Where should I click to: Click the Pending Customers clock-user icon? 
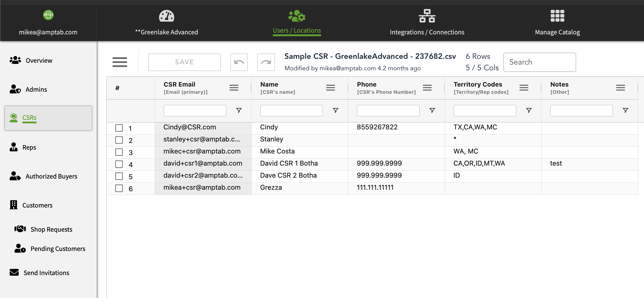pos(20,249)
